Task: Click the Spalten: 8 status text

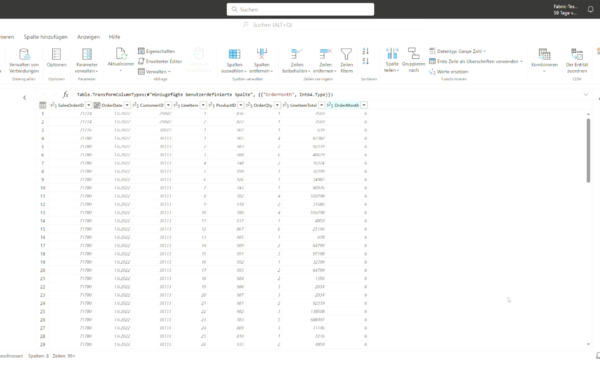Action: tap(38, 356)
